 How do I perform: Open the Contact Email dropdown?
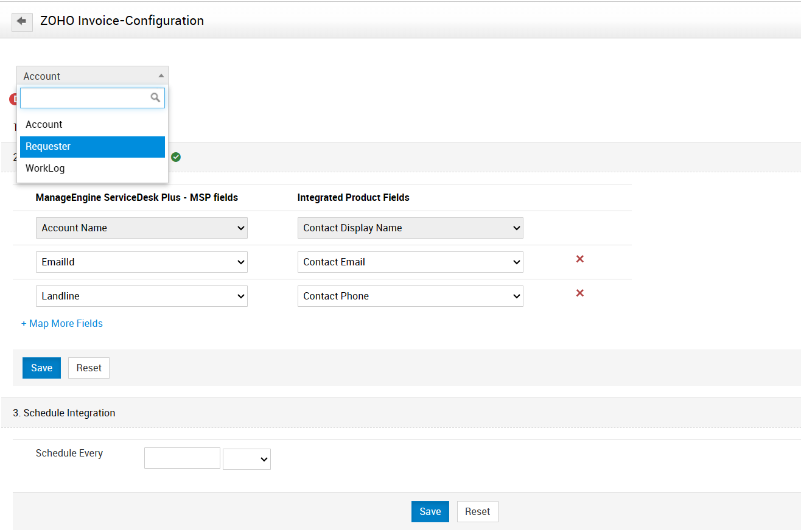pyautogui.click(x=410, y=262)
